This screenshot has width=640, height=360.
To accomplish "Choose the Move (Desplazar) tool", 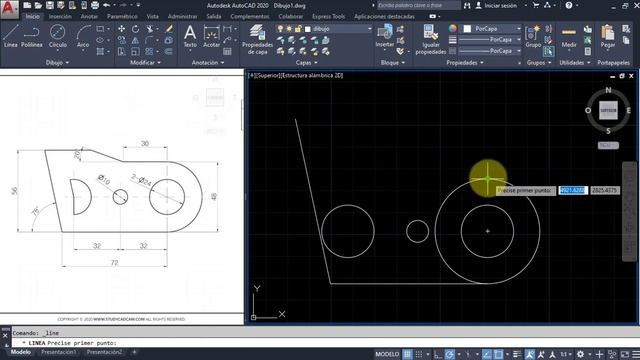I will (x=122, y=29).
